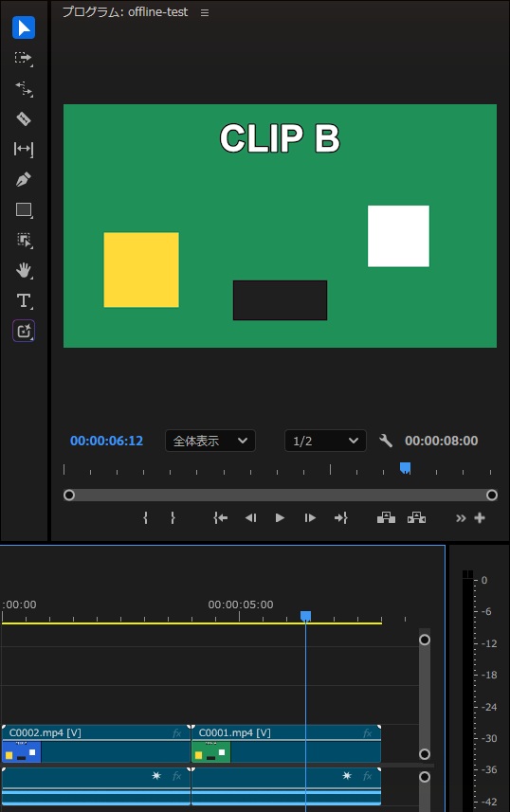
Task: Click the Program monitor playhead marker
Action: 406,468
